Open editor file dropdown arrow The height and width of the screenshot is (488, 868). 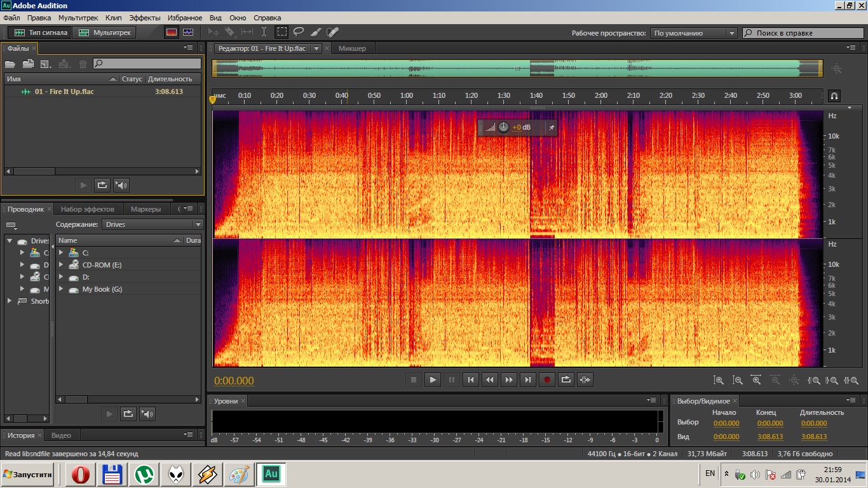tap(316, 48)
